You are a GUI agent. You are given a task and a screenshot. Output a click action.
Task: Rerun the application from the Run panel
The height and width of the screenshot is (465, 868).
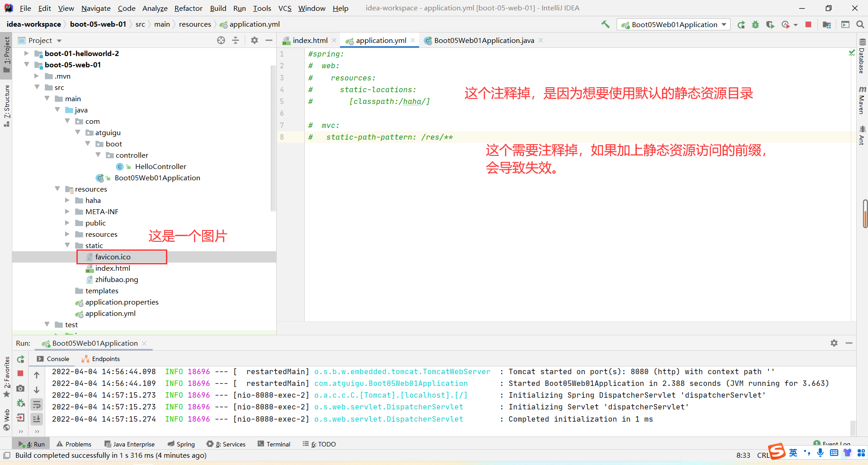tap(21, 359)
